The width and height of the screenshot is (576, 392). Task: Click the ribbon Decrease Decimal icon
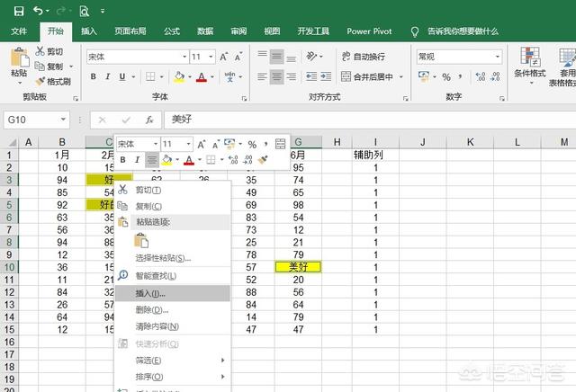495,76
